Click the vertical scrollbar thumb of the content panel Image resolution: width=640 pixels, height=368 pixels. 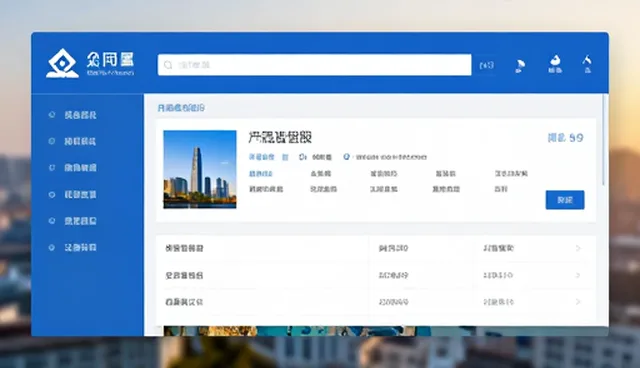(x=604, y=140)
